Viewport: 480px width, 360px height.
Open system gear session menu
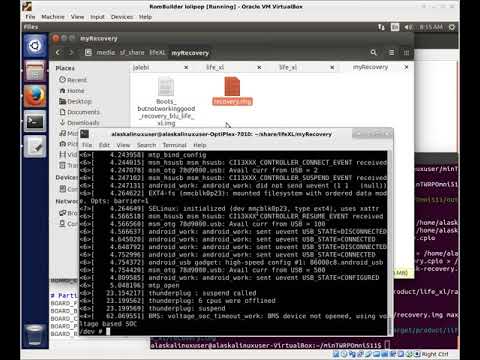[452, 27]
